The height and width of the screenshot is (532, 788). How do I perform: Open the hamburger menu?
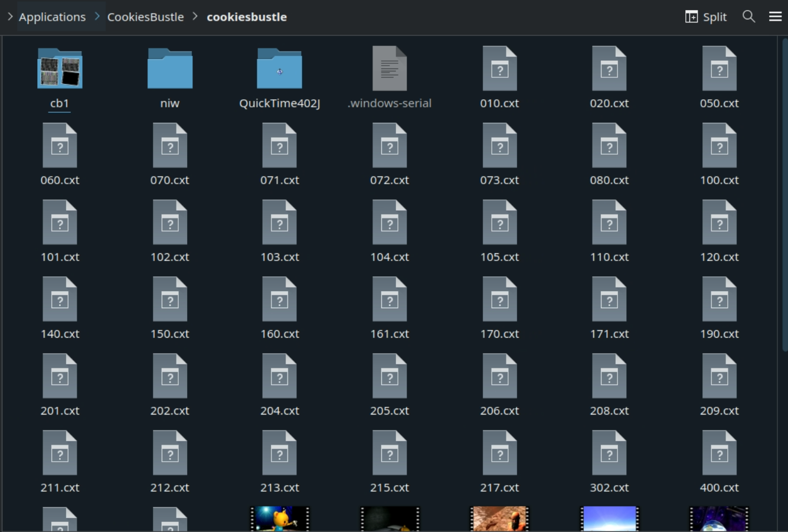coord(776,17)
